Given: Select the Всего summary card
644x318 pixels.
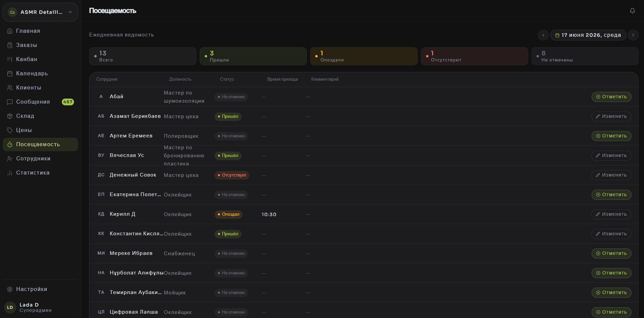Looking at the screenshot, I should pos(143,56).
